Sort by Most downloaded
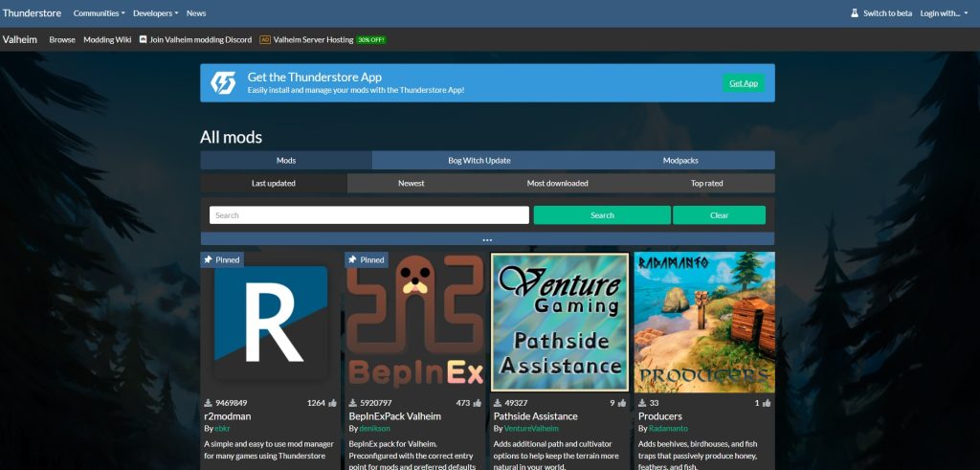 tap(558, 183)
